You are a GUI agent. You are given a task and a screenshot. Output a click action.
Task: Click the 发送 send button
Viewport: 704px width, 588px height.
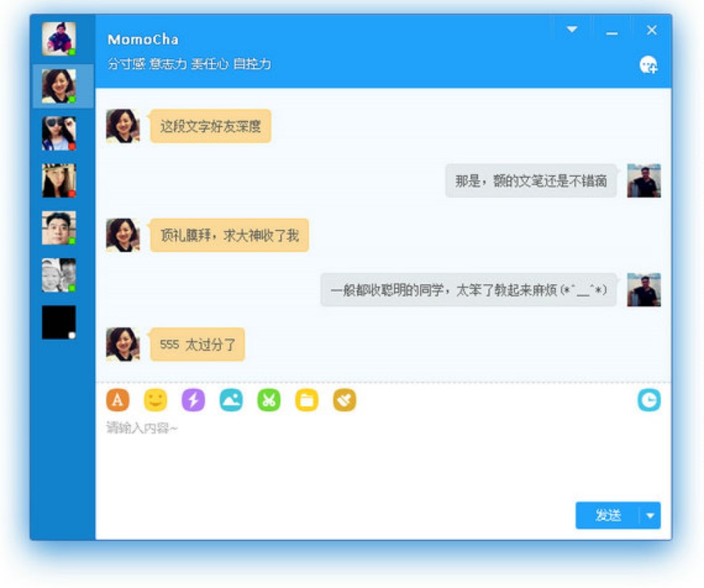607,515
